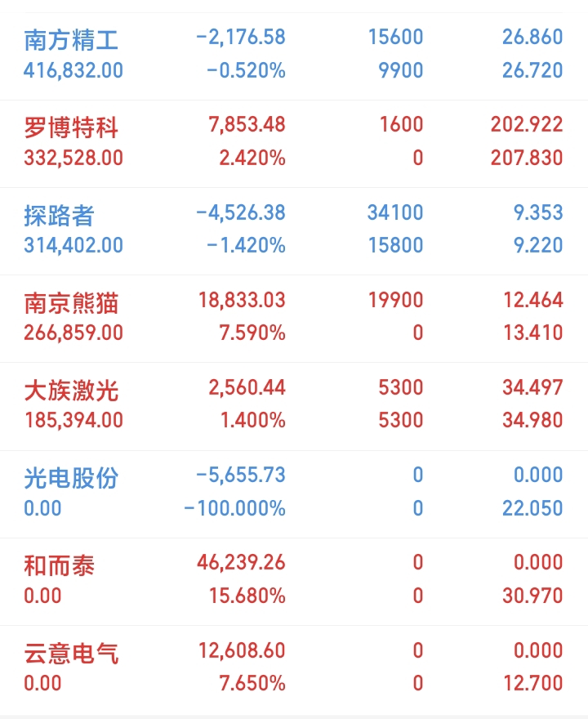Viewport: 588px width, 719px height.
Task: Click cost price 202.922
Action: 527,124
